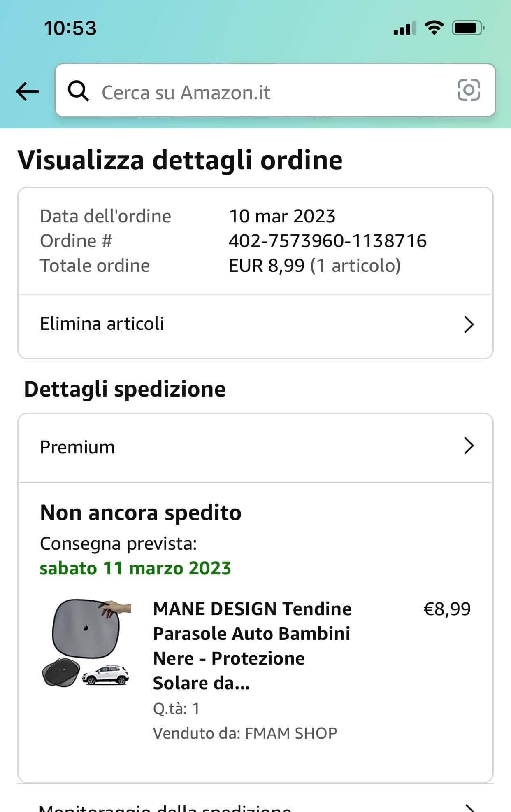Viewport: 511px width, 812px height.
Task: Focus the Cerca su Amazon.it search field
Action: (x=275, y=90)
